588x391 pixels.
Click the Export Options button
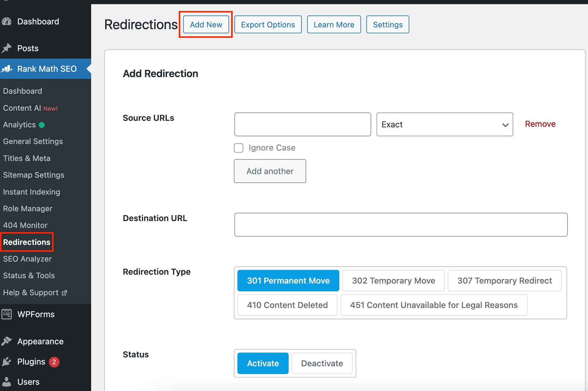268,25
